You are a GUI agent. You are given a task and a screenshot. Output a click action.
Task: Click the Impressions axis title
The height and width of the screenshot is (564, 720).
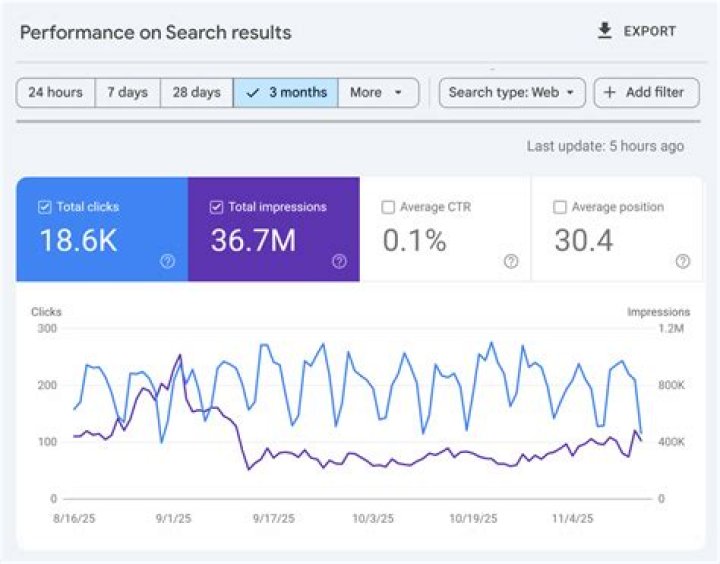click(x=658, y=312)
